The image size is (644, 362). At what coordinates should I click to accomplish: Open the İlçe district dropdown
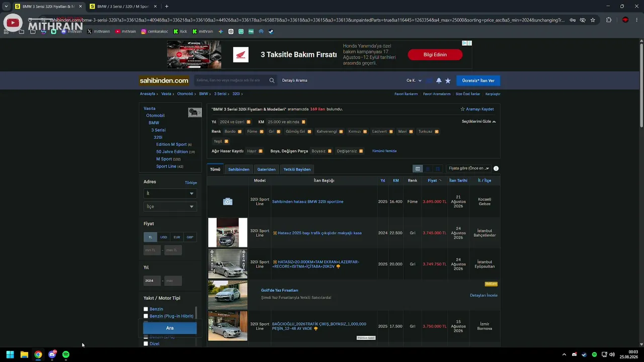(170, 207)
